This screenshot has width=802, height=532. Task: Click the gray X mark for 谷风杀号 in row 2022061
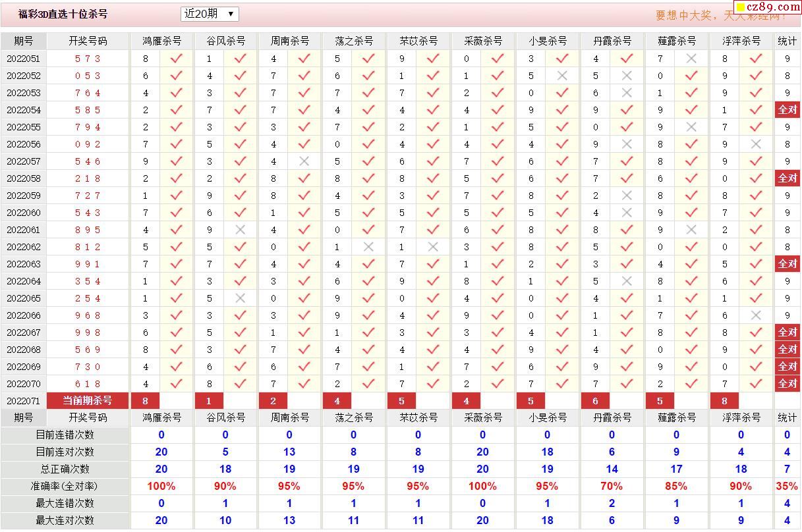pos(240,230)
